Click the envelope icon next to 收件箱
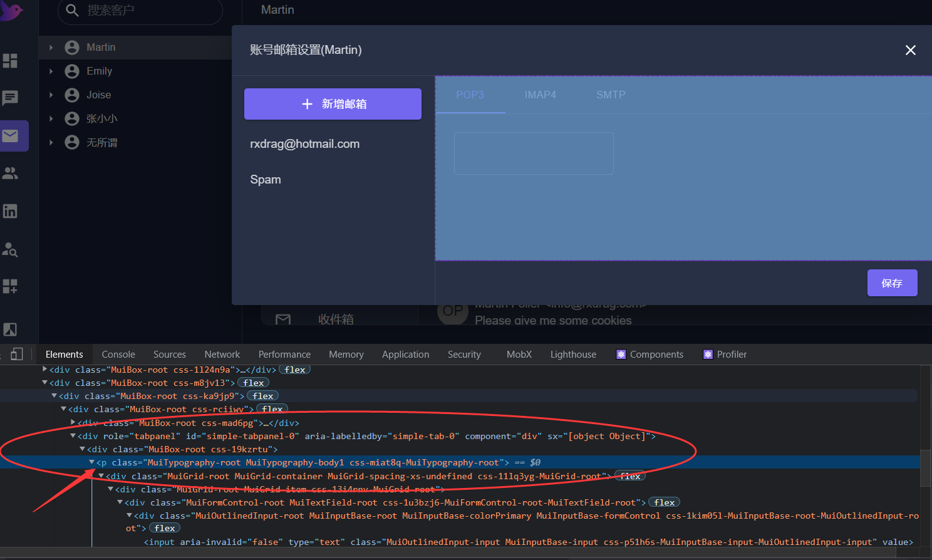Screen dimensions: 932x560 pyautogui.click(x=282, y=318)
